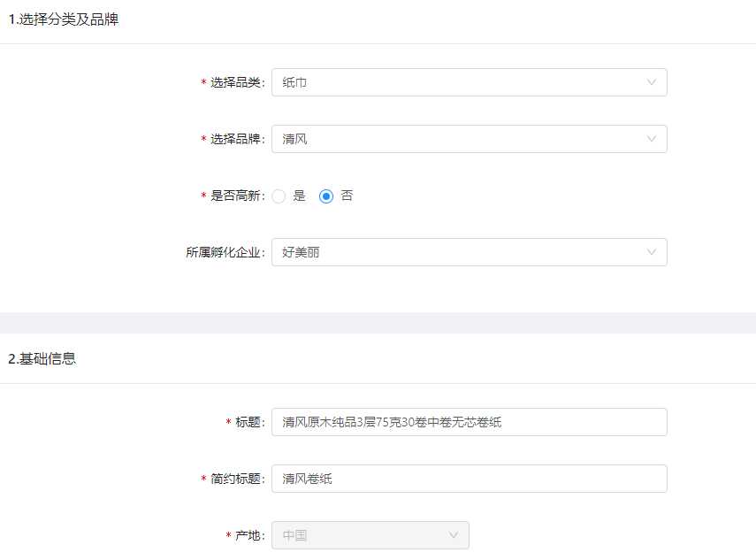Click the chevron arrow in 产地 field
The height and width of the screenshot is (560, 756).
(x=454, y=535)
